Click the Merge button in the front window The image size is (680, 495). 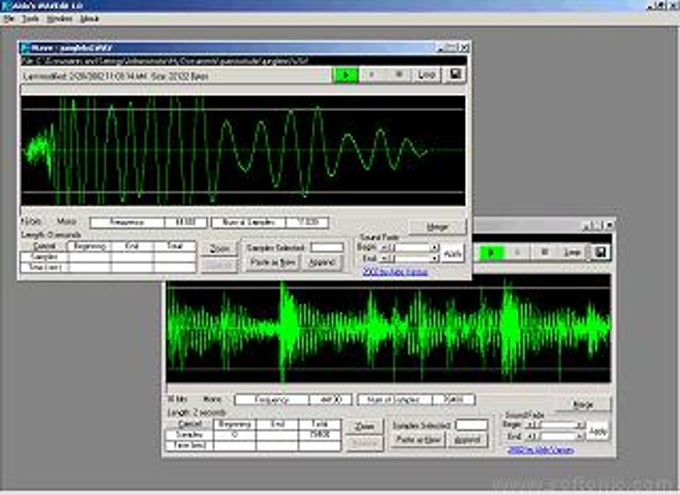(x=438, y=227)
